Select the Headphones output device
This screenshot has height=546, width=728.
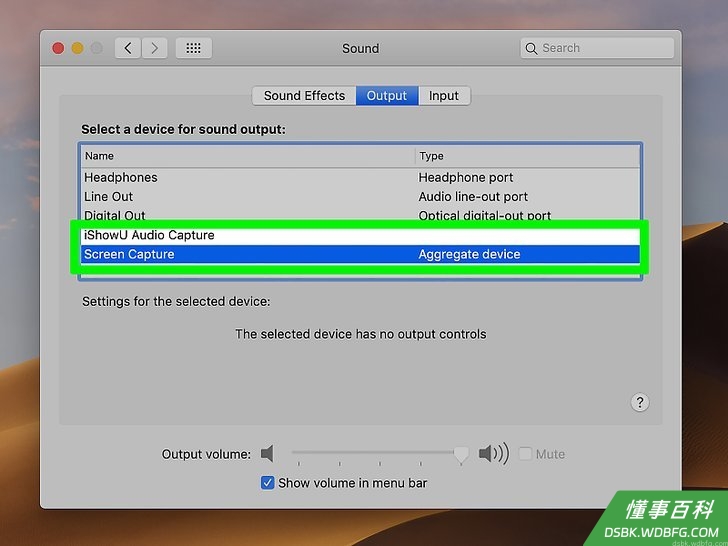tap(360, 177)
